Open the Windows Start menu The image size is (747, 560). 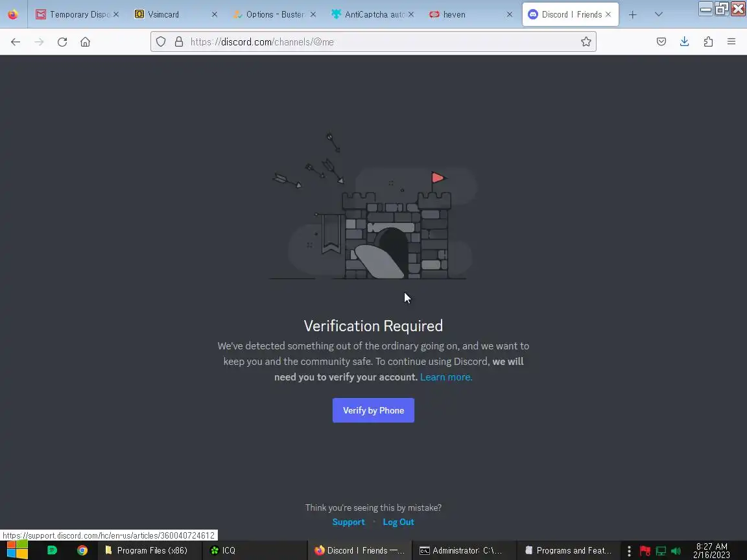click(x=17, y=550)
